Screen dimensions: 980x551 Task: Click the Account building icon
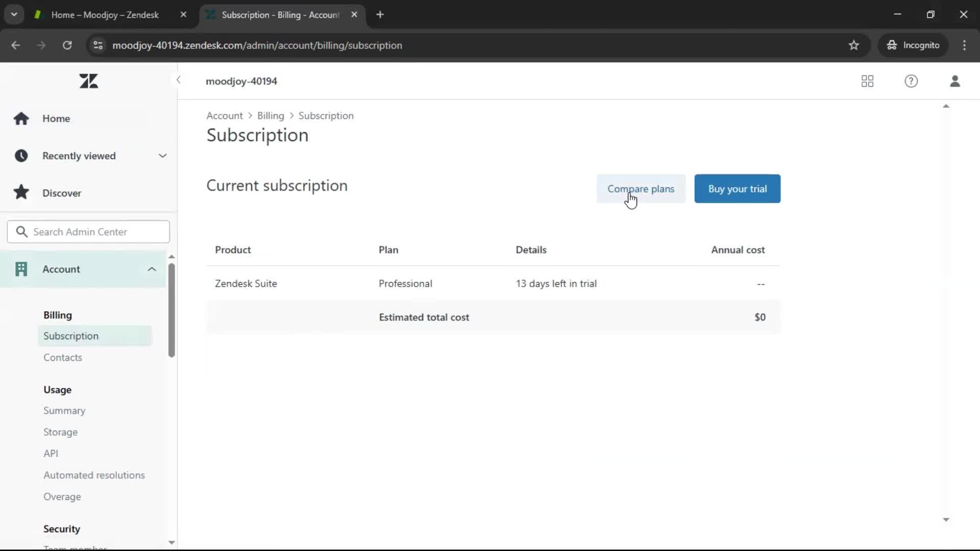[x=21, y=269]
